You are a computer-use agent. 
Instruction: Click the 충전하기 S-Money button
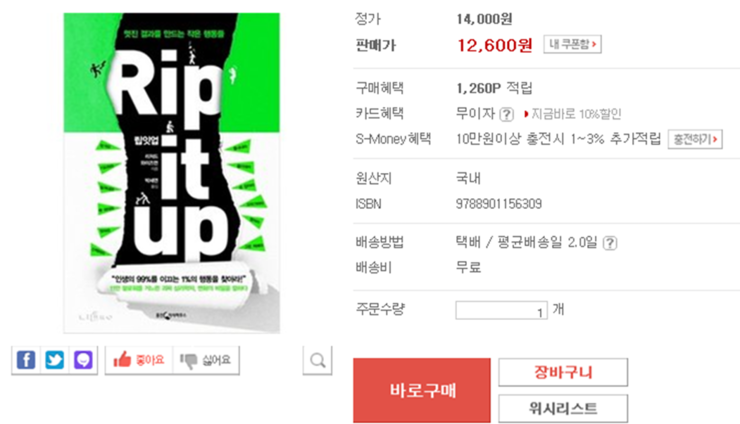695,139
